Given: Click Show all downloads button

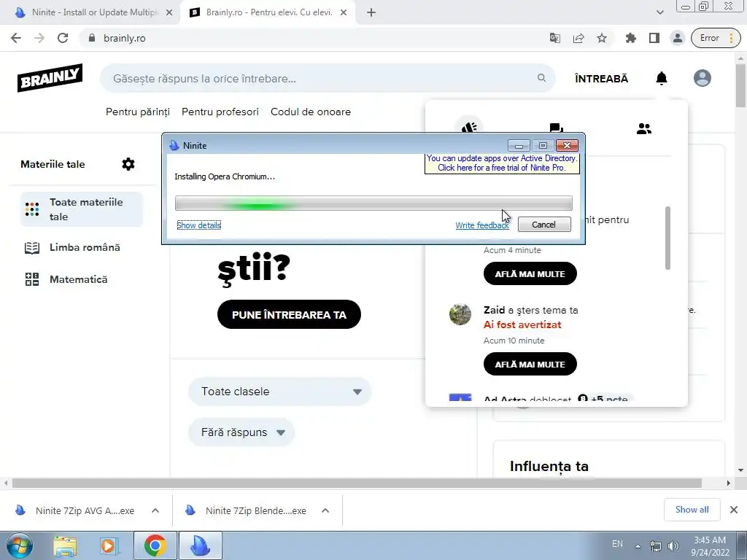Looking at the screenshot, I should (692, 510).
